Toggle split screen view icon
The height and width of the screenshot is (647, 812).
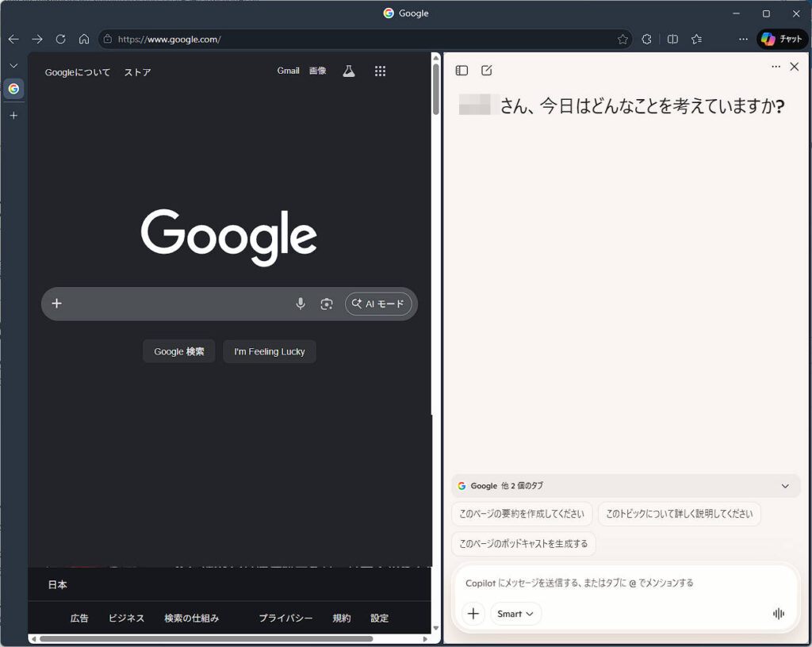pyautogui.click(x=672, y=40)
